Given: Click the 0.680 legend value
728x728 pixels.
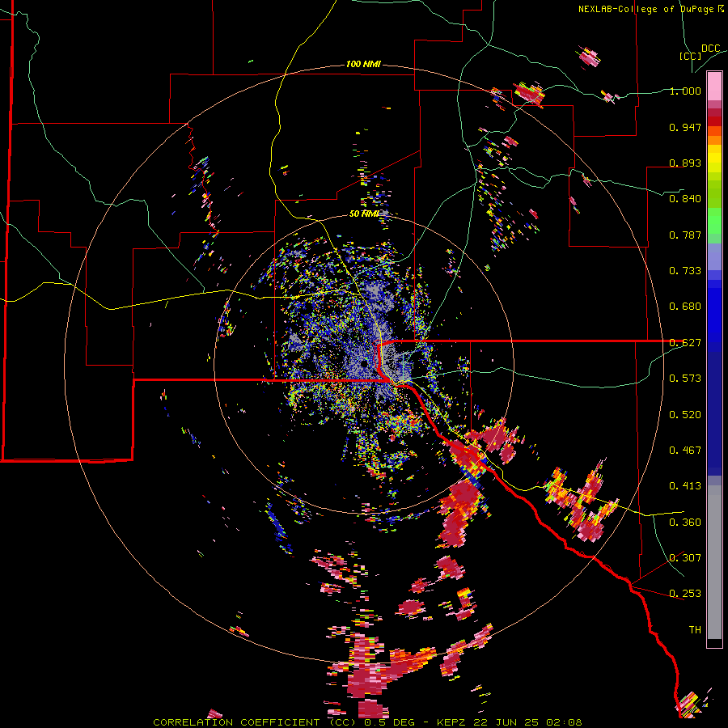Looking at the screenshot, I should [x=685, y=307].
